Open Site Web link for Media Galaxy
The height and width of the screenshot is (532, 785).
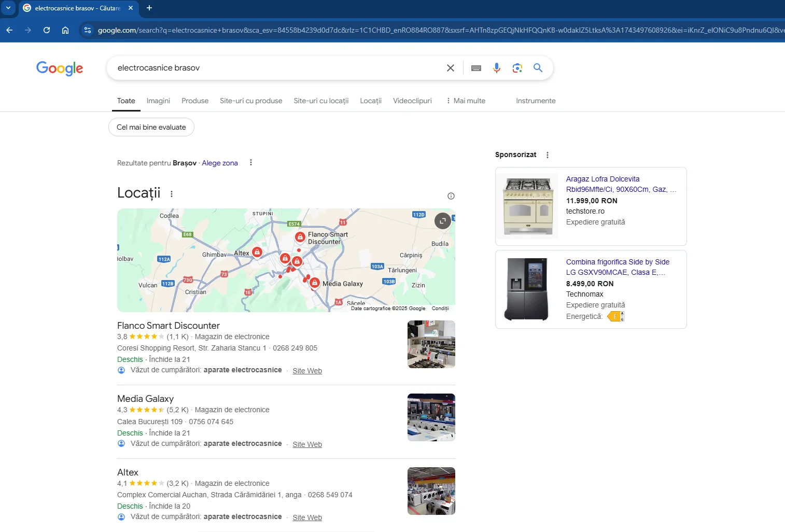[307, 444]
